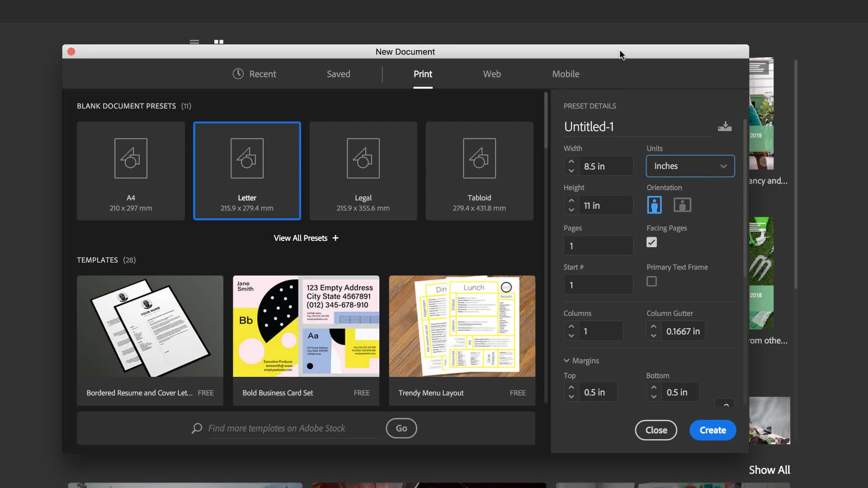Click the Recent clock icon
The width and height of the screenshot is (868, 488).
pos(238,74)
